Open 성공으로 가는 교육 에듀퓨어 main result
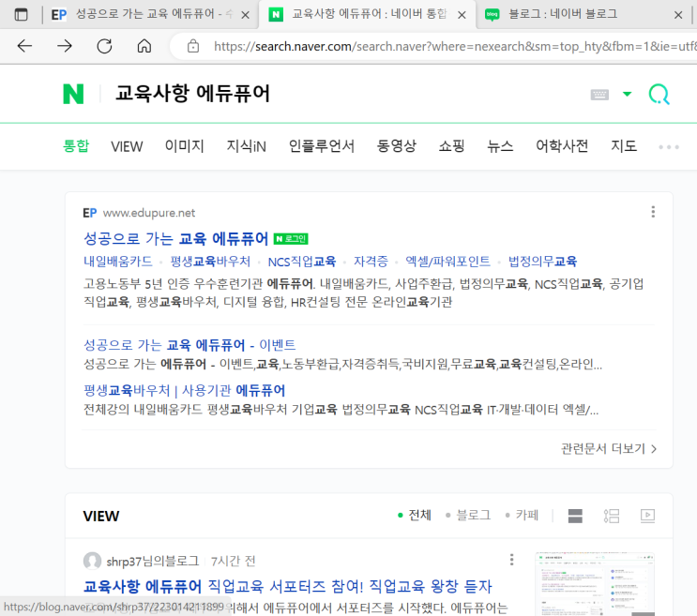 pyautogui.click(x=176, y=239)
